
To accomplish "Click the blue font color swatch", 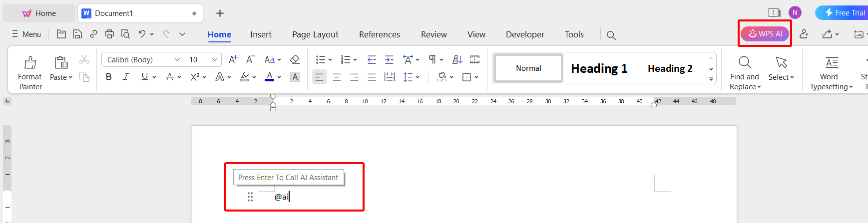I will pyautogui.click(x=269, y=77).
